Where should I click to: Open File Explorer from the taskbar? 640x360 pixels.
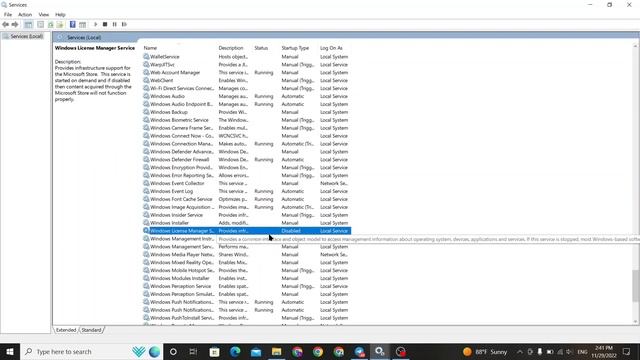coord(276,351)
